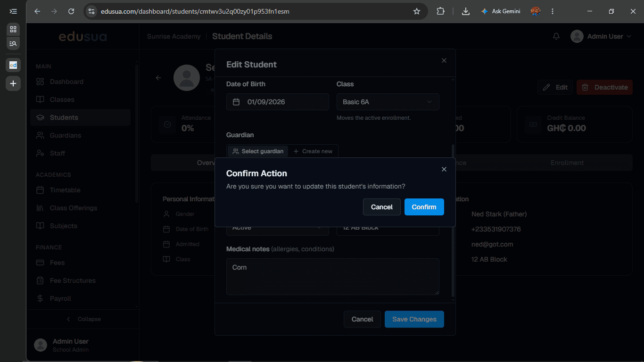Open browser downloads
Image resolution: width=644 pixels, height=362 pixels.
[x=466, y=11]
